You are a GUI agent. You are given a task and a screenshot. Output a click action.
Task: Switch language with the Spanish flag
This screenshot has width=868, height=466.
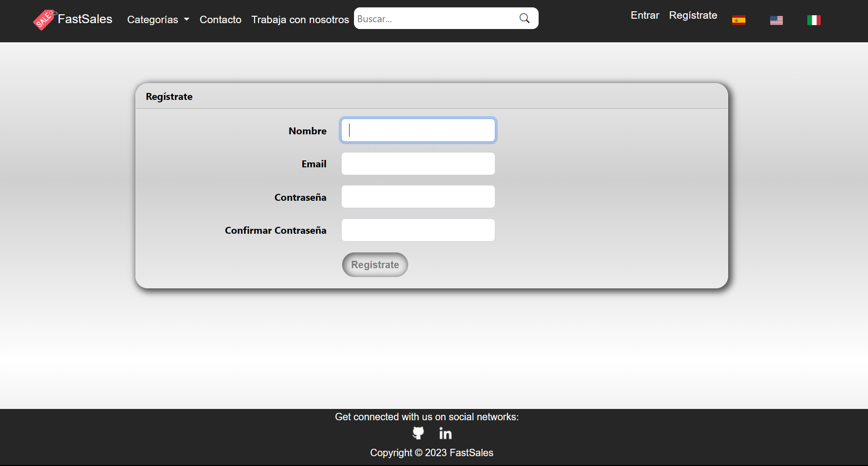click(x=739, y=20)
